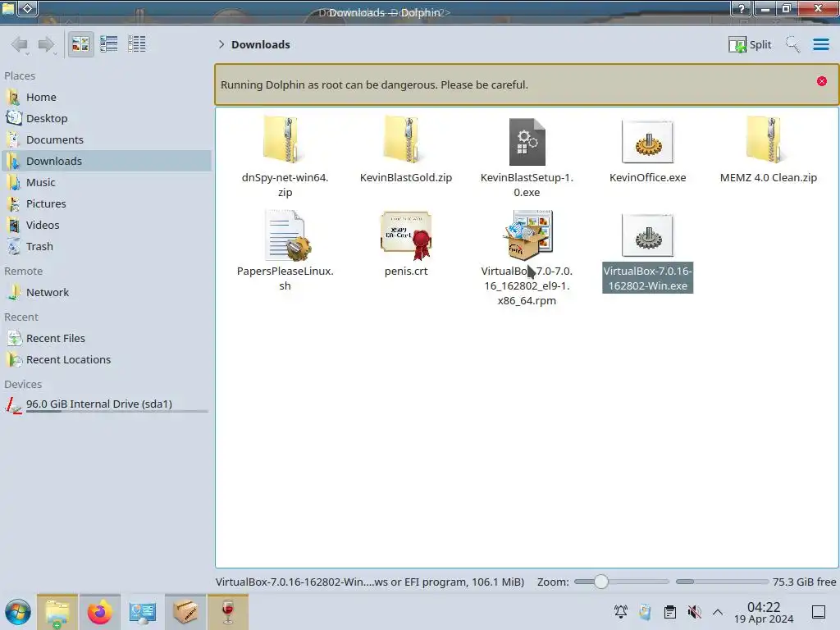The height and width of the screenshot is (630, 840).
Task: Open Pictures in Places
Action: pos(106,204)
